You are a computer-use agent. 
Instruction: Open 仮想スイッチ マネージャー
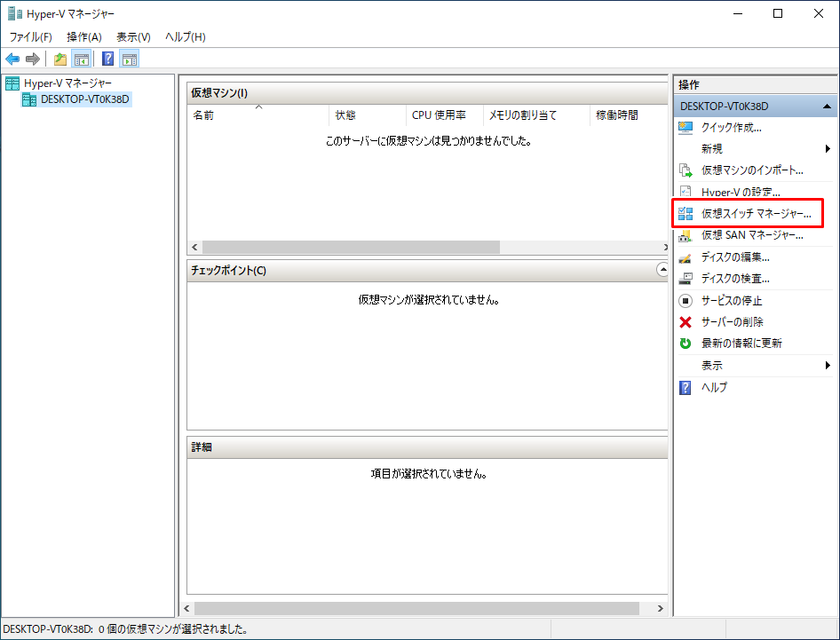(756, 214)
